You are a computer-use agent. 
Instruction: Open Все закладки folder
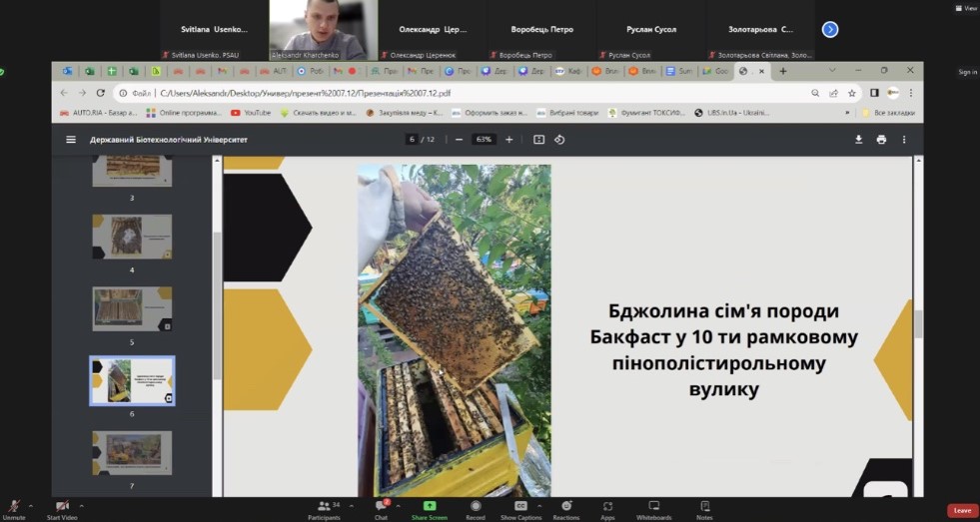tap(888, 113)
